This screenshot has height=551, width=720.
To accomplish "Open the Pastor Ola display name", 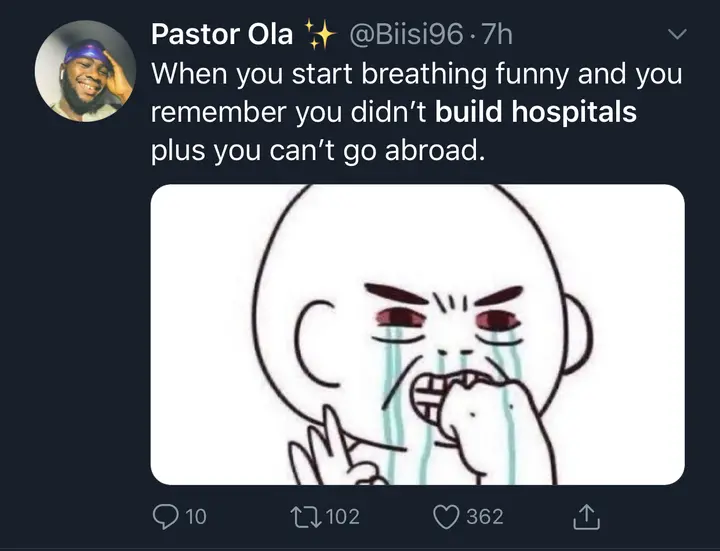I will click(222, 34).
